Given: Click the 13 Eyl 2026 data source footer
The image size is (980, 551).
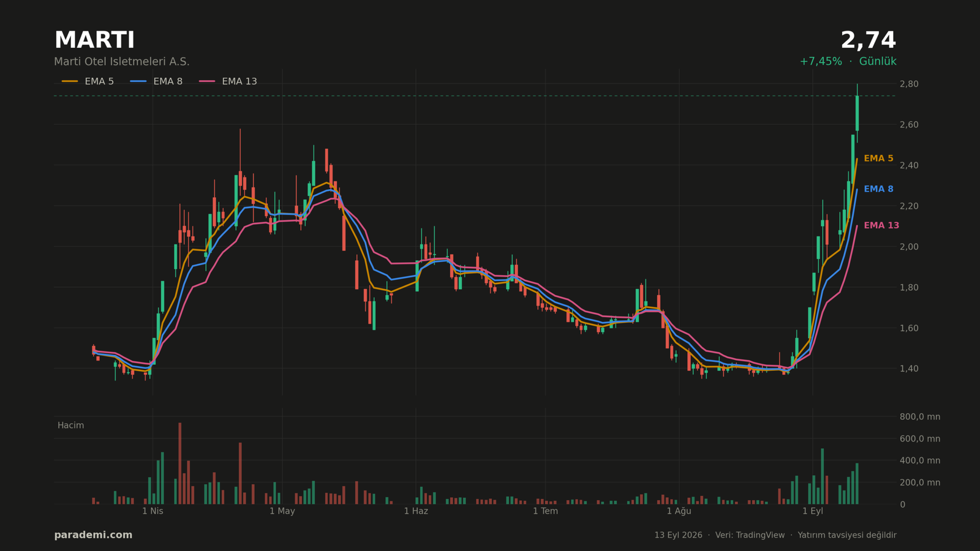Looking at the screenshot, I should (775, 535).
